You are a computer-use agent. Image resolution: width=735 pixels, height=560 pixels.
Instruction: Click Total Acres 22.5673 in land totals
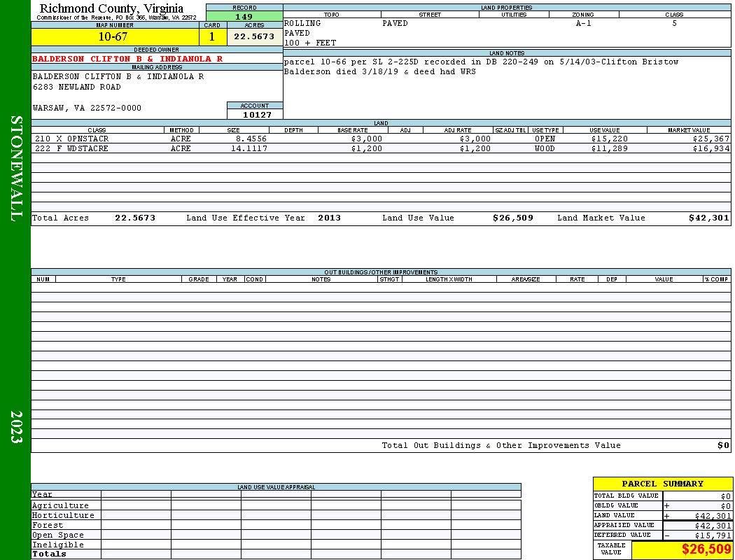click(x=135, y=218)
